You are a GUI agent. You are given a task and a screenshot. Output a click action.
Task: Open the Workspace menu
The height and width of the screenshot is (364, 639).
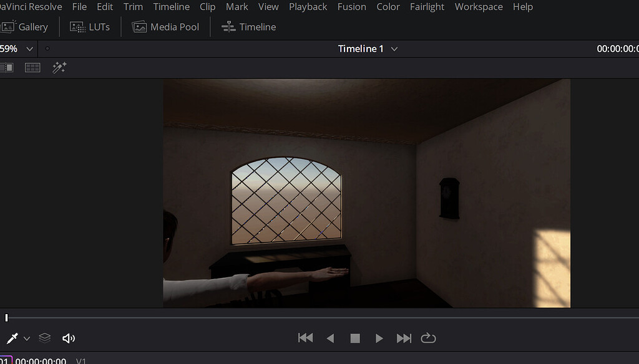[x=479, y=7]
